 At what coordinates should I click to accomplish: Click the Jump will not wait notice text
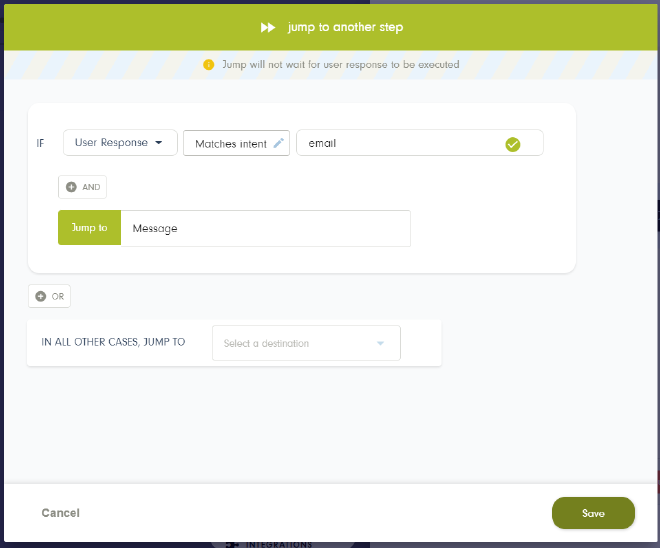(x=341, y=65)
